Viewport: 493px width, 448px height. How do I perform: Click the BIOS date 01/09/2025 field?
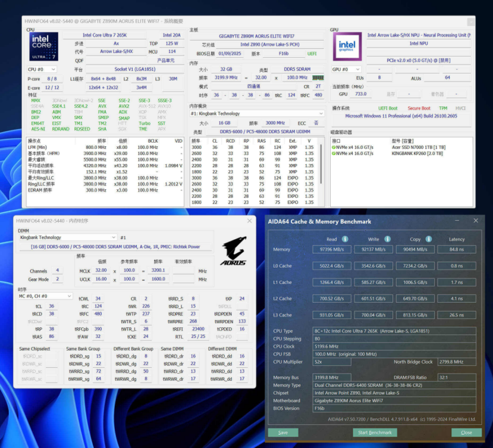(x=230, y=54)
